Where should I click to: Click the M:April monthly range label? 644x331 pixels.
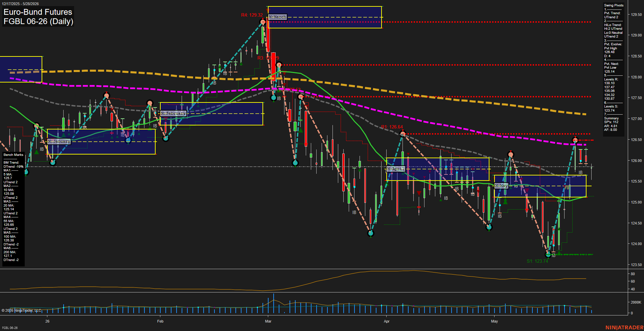(396, 169)
